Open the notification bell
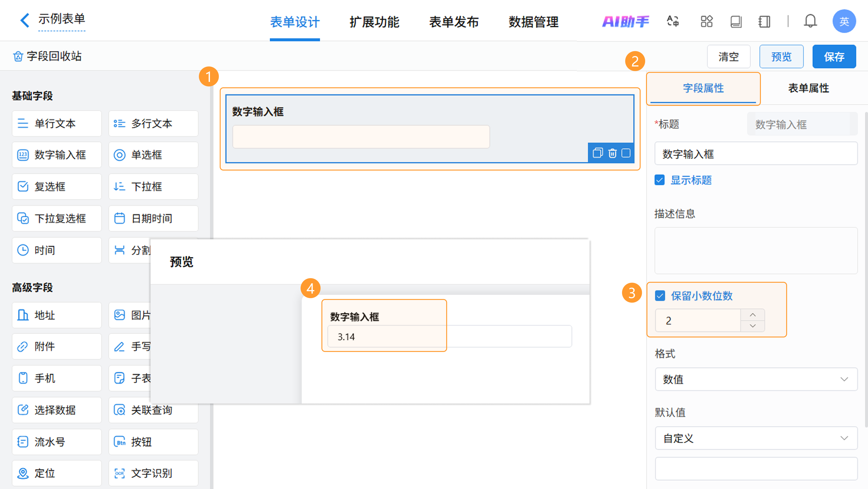Viewport: 868px width, 489px height. coord(810,21)
